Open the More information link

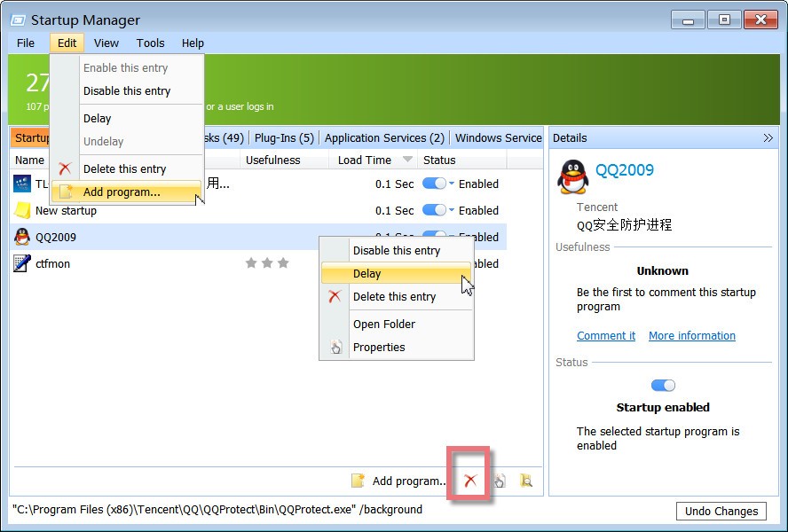tap(691, 336)
